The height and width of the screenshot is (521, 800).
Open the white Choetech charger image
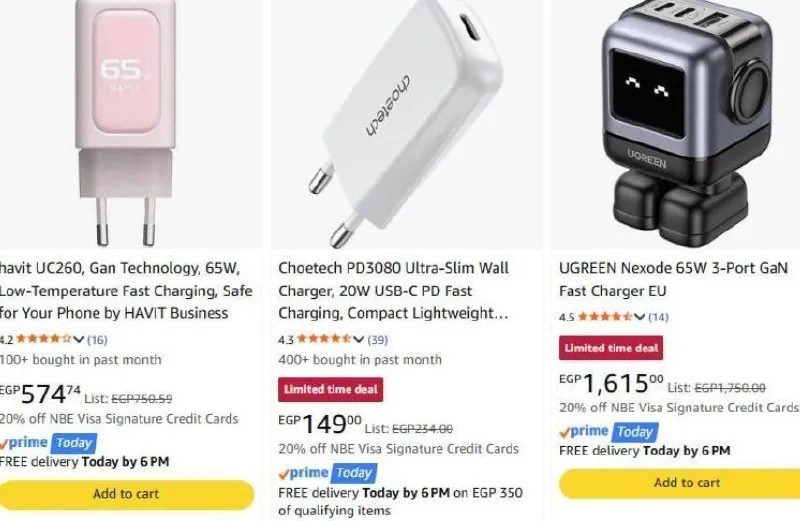pyautogui.click(x=406, y=122)
